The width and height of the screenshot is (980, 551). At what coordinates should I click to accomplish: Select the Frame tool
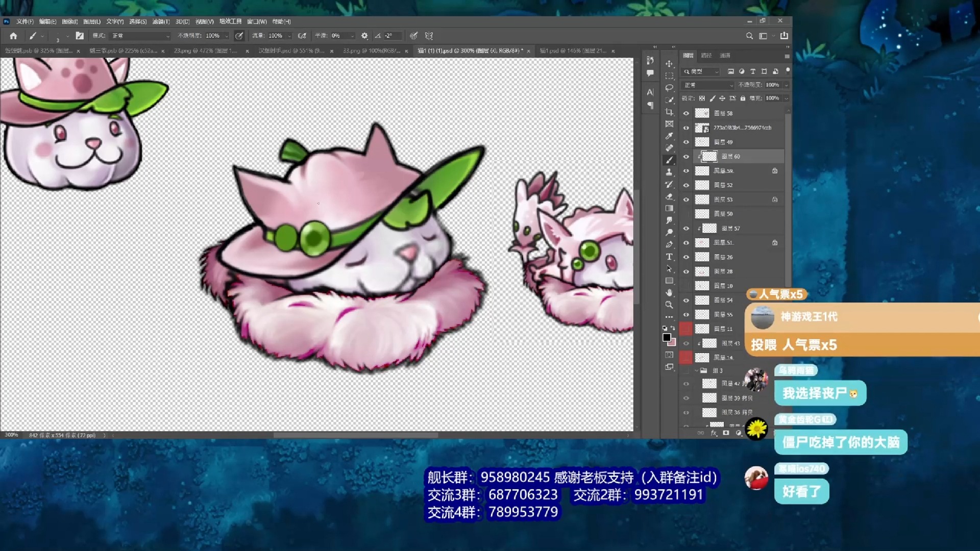pos(669,124)
